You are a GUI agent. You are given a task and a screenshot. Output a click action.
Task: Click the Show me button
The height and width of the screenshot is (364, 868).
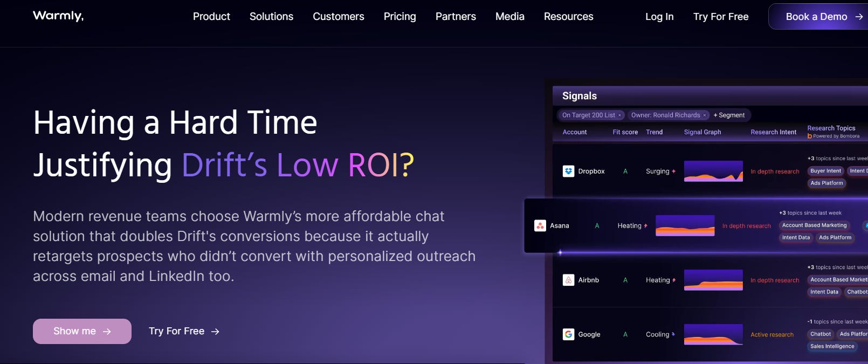[x=82, y=331]
